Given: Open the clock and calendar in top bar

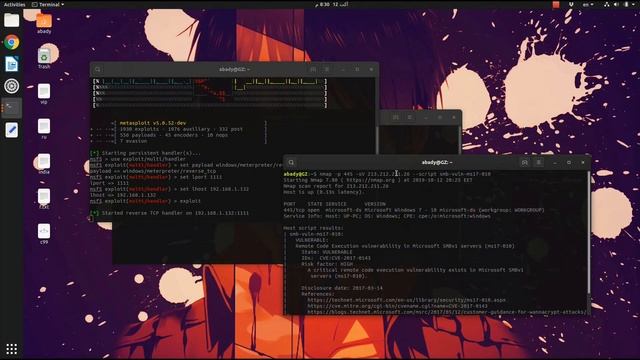Looking at the screenshot, I should (331, 4).
